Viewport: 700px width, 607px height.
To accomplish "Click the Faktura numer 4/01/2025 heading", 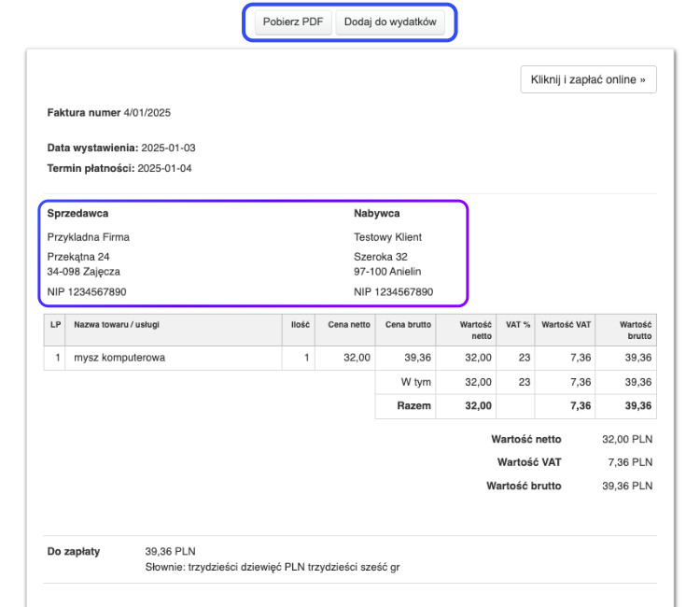I will pos(108,113).
